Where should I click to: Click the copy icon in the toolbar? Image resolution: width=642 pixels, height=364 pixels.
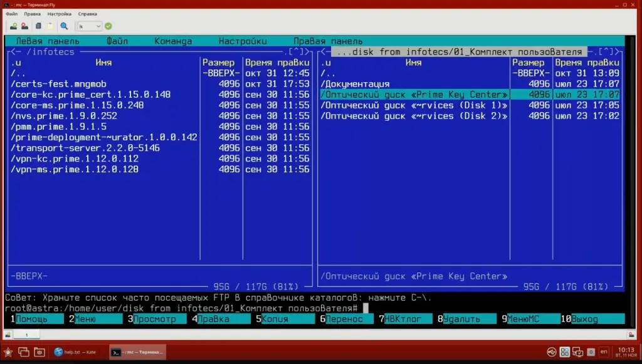(38, 26)
